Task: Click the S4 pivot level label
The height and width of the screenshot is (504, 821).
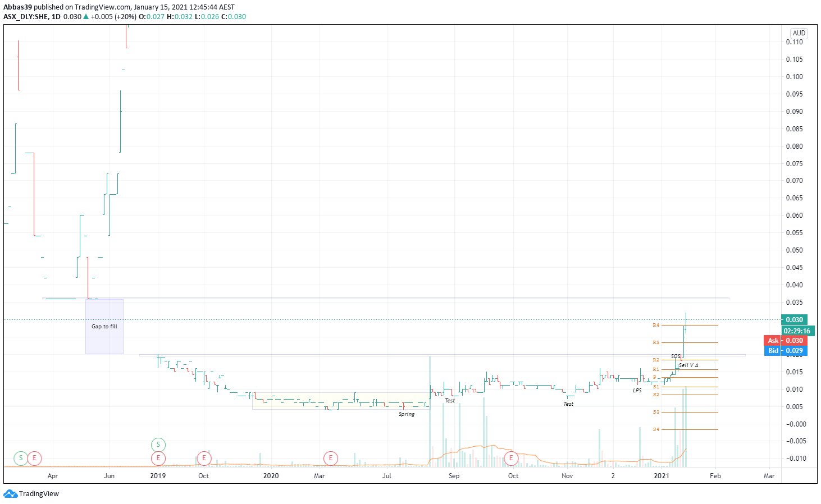Action: pyautogui.click(x=656, y=430)
